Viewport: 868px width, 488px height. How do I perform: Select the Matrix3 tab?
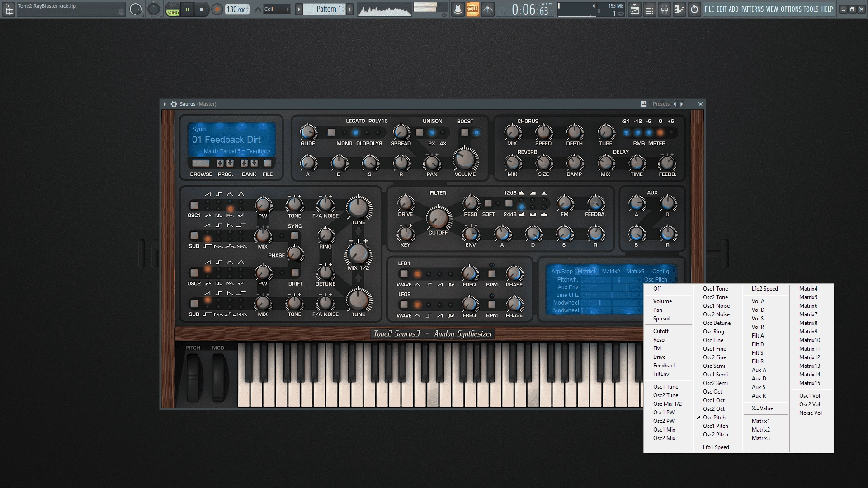[635, 272]
